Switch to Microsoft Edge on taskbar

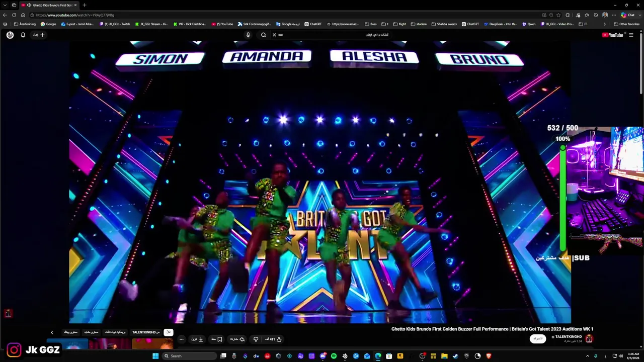click(x=378, y=356)
